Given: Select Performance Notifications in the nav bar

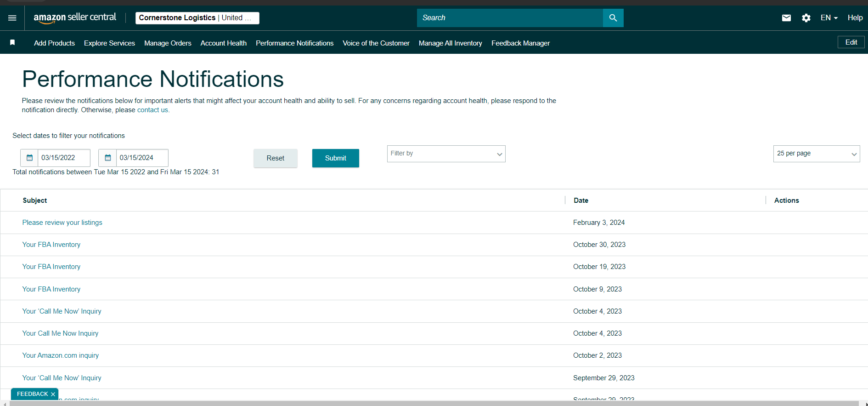Looking at the screenshot, I should pos(294,43).
